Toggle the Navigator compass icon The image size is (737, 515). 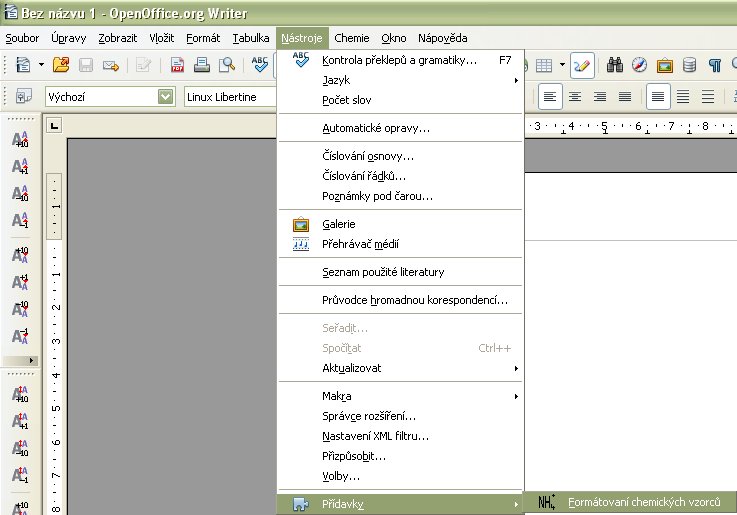coord(639,65)
